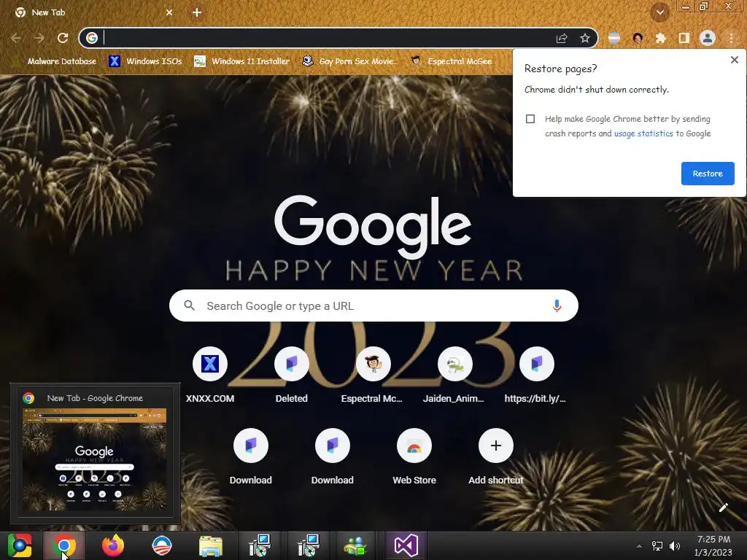Viewport: 747px width, 560px height.
Task: Start voice search microphone
Action: pyautogui.click(x=557, y=306)
